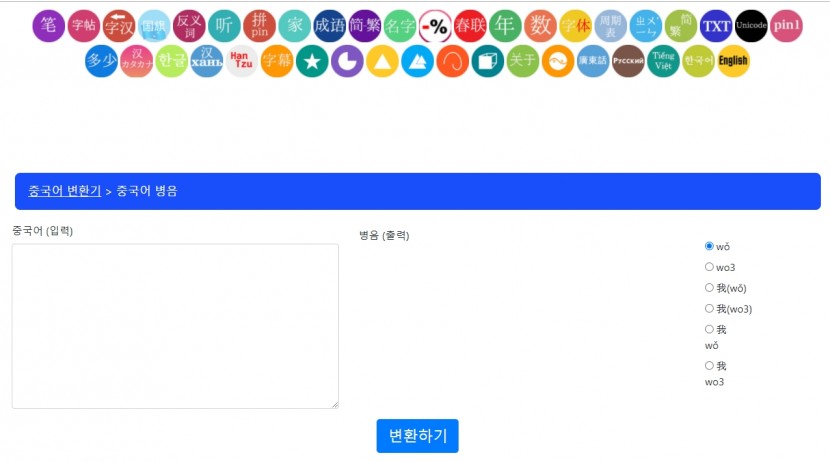Open the black Unicode icon

pos(751,26)
